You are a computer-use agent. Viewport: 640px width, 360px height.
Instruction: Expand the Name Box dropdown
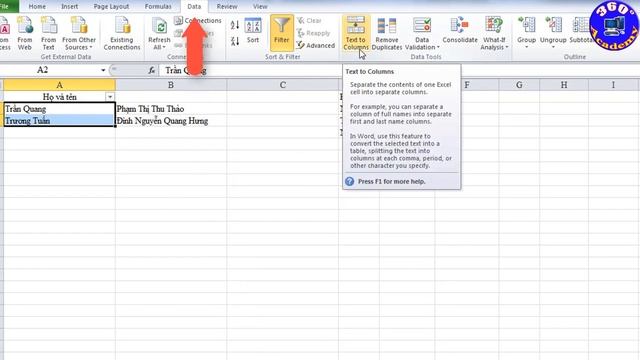[x=103, y=70]
